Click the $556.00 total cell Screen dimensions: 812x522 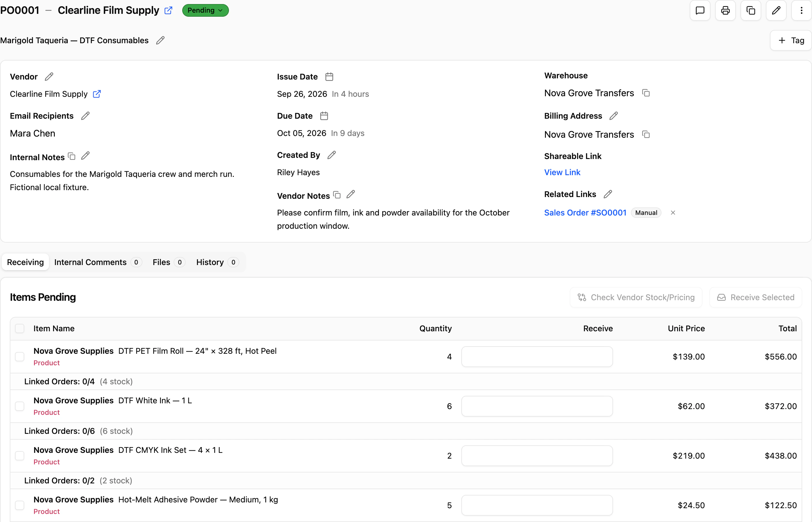(781, 357)
